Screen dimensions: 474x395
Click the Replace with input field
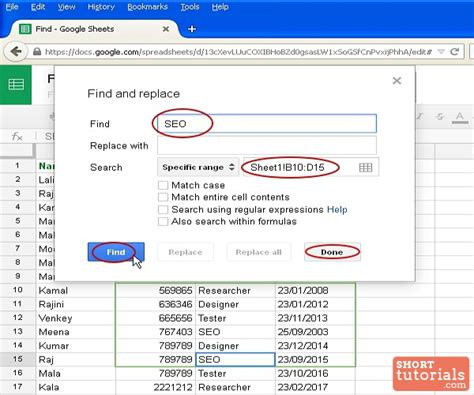pyautogui.click(x=267, y=146)
